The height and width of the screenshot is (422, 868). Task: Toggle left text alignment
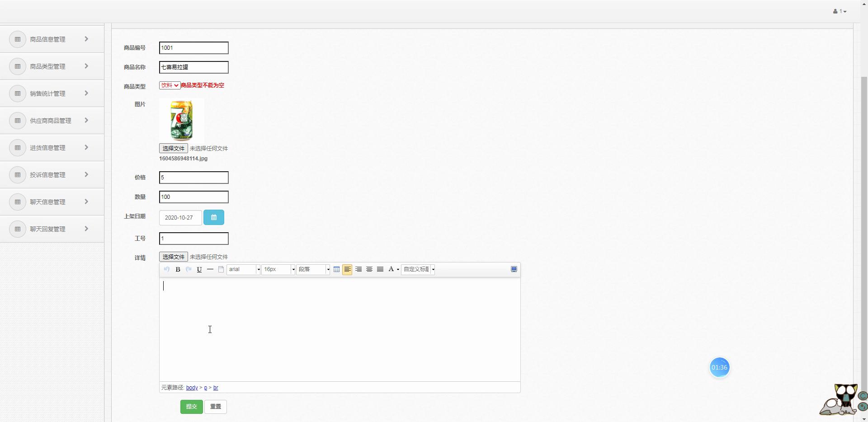point(347,269)
